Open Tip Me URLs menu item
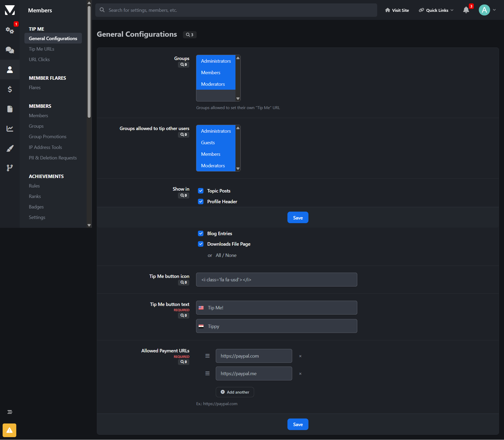This screenshot has height=440, width=504. (41, 49)
